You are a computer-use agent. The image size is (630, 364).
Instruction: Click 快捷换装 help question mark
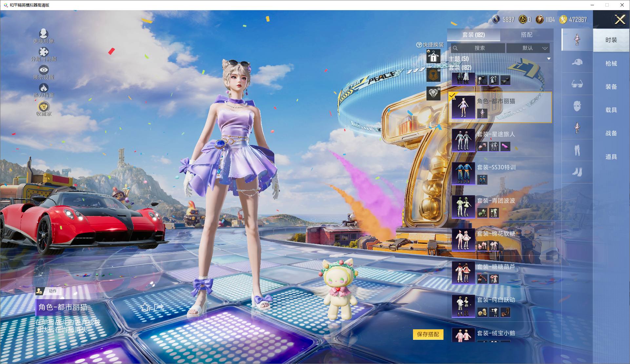[419, 45]
